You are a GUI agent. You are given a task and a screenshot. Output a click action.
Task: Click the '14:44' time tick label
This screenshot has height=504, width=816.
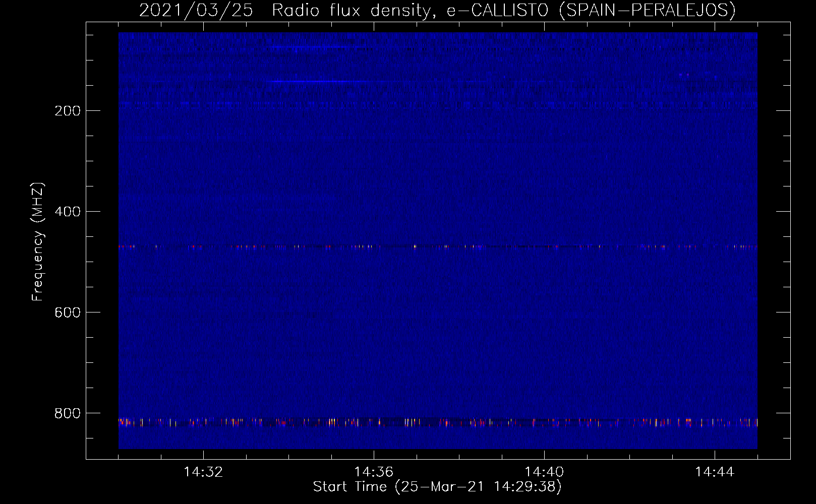pos(715,472)
